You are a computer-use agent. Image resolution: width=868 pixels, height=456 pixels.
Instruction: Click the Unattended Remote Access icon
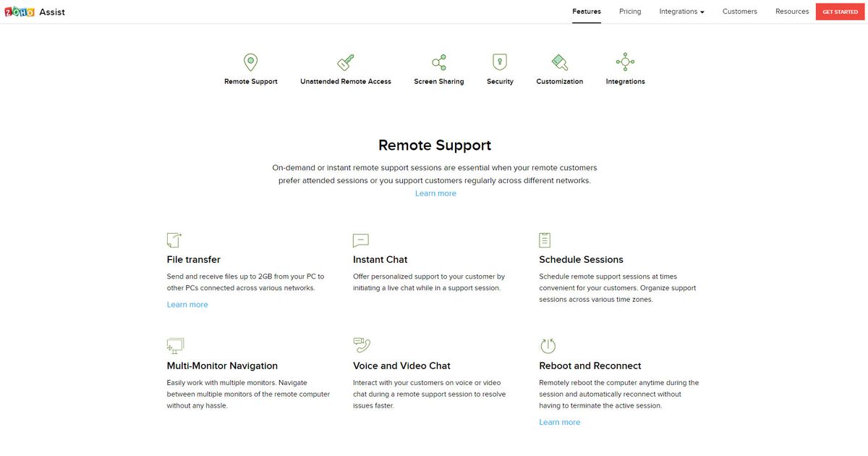coord(345,62)
